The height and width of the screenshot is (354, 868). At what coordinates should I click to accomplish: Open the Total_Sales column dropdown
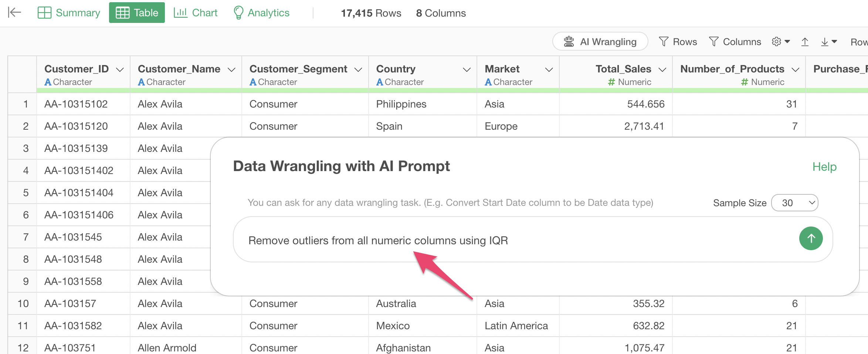(x=662, y=69)
